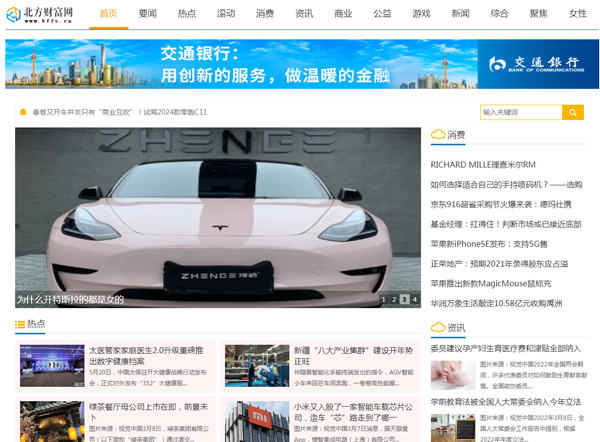
Task: Open 小米又入股了一家智能车载芯片公司 headline
Action: pos(354,412)
